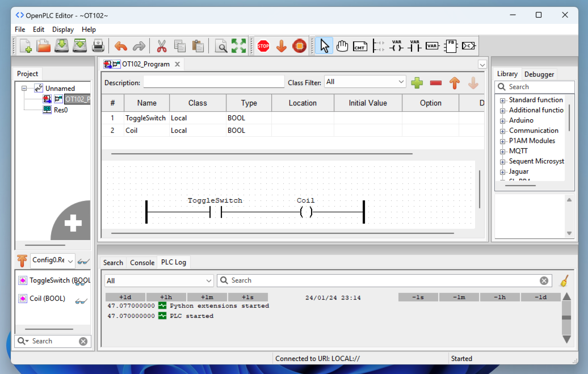The image size is (588, 374).
Task: Clear the instance search field
Action: tap(83, 341)
